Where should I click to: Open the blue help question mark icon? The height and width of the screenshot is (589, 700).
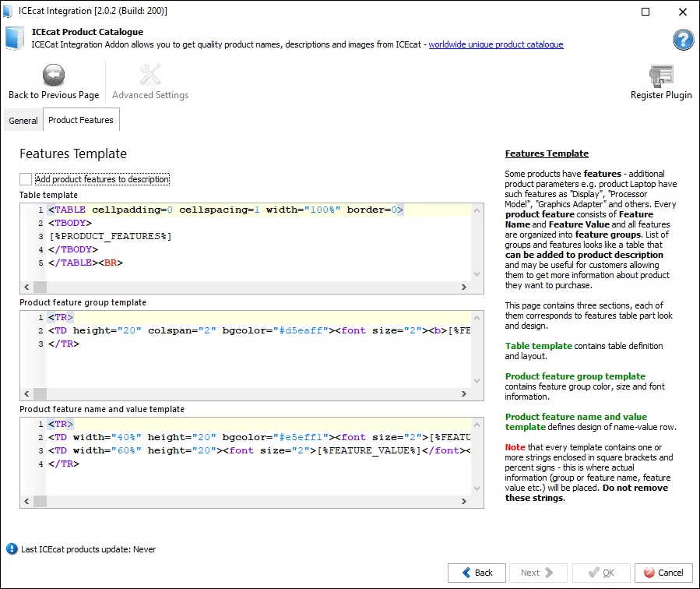(683, 40)
